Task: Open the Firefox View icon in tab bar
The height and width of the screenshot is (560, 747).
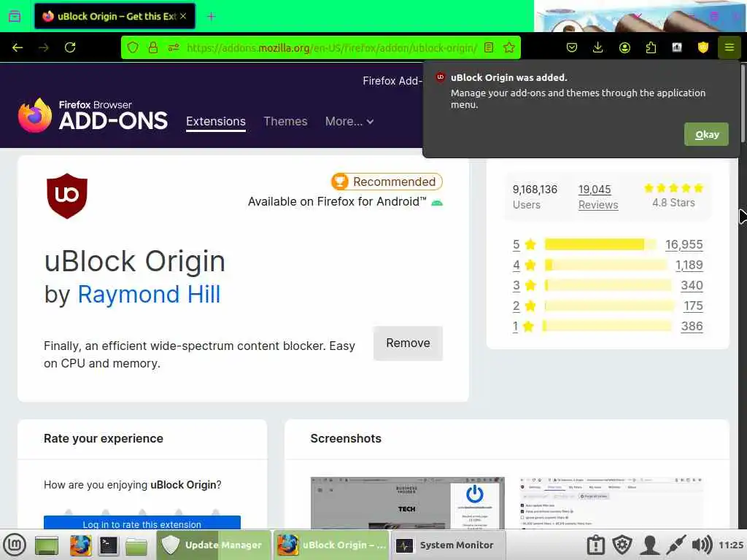Action: point(15,16)
